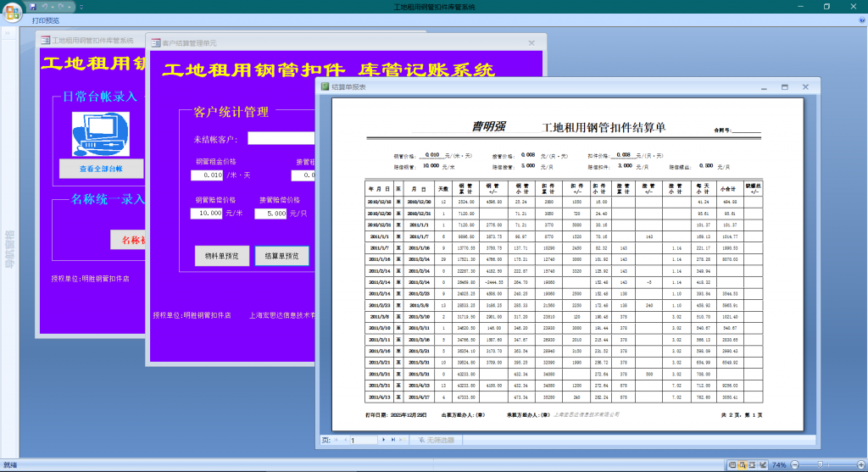The width and height of the screenshot is (868, 472).
Task: Click the Save icon in quick access toolbar
Action: (x=33, y=6)
